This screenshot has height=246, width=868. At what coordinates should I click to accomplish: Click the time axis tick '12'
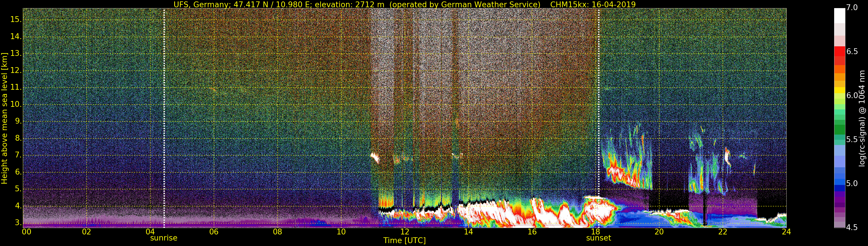(x=405, y=232)
